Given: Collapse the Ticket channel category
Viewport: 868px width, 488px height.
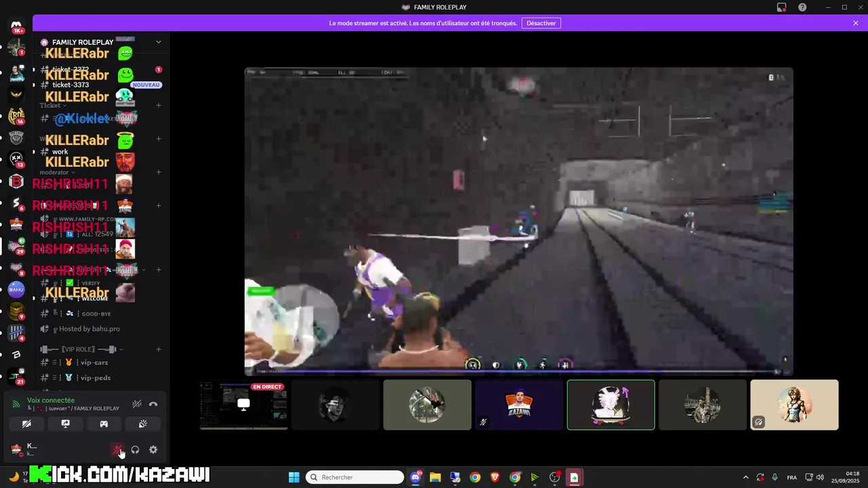Looking at the screenshot, I should [x=53, y=105].
